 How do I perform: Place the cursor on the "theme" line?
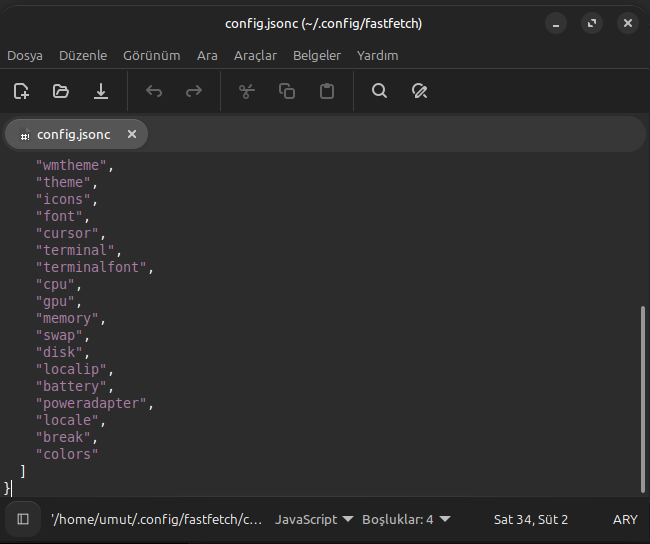[x=66, y=182]
